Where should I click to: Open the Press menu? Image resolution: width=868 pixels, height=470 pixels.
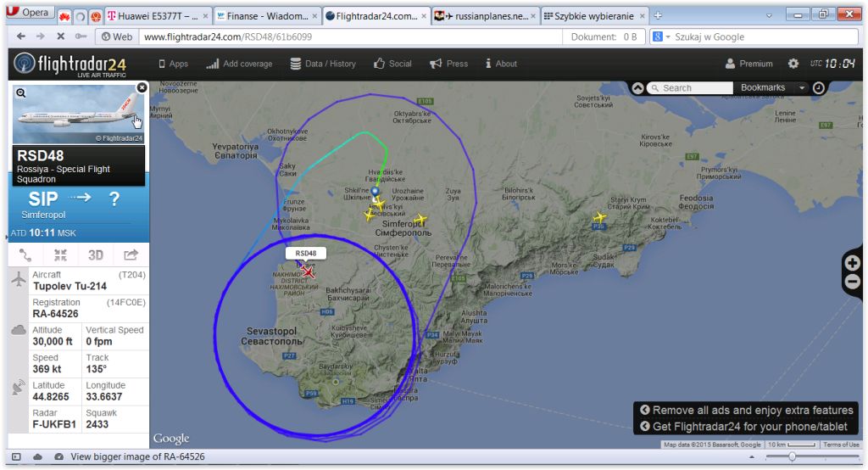(x=449, y=64)
